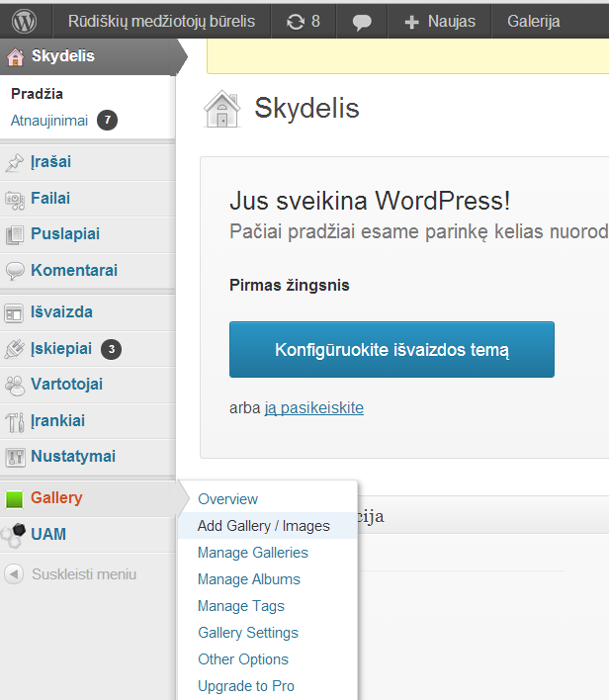
Task: Open the Įskiepiai plugins menu
Action: click(x=61, y=348)
